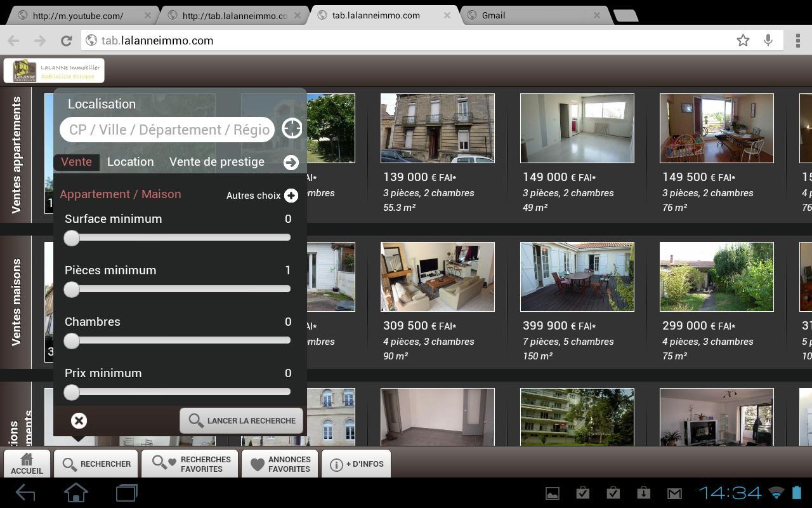Switch to second tab.lalanneimmo.co tab

tap(235, 15)
